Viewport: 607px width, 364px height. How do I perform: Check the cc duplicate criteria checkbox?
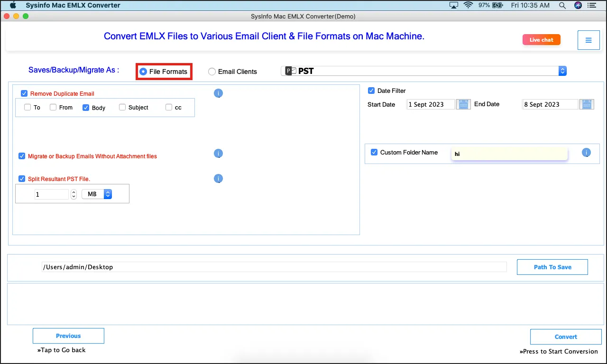point(169,107)
